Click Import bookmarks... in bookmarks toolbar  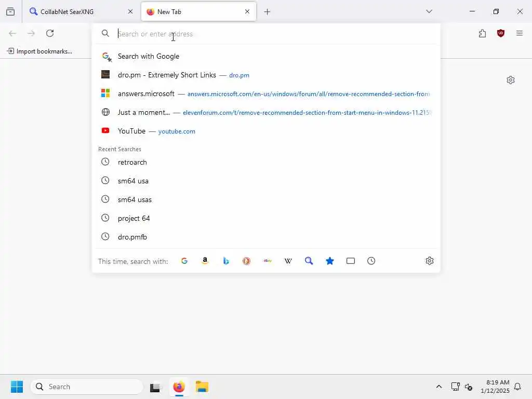[39, 51]
